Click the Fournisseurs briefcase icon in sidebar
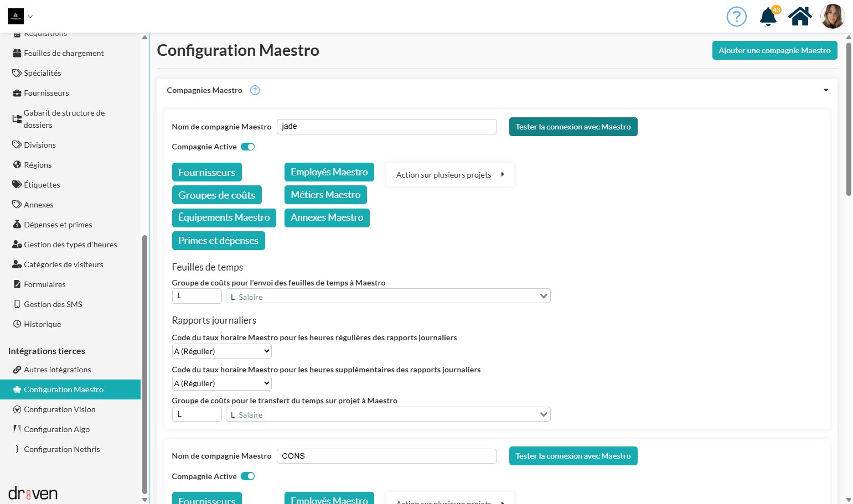 [17, 93]
